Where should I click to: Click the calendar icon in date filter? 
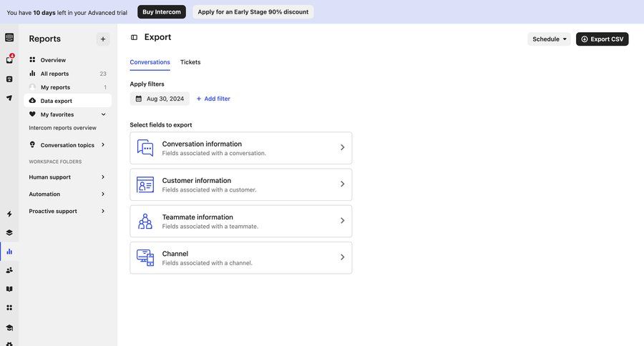(139, 99)
